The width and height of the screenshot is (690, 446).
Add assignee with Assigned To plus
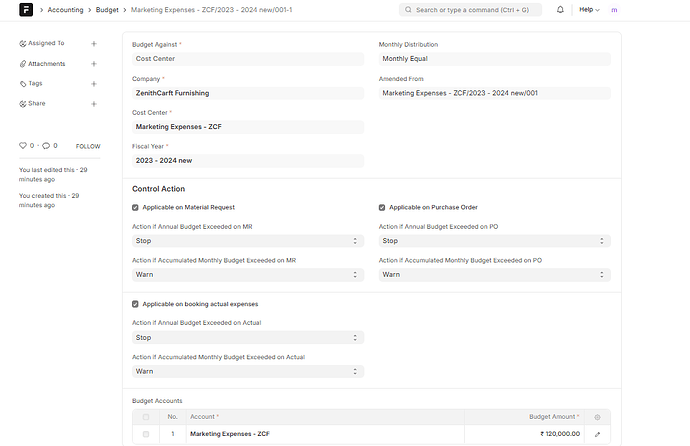tap(94, 44)
